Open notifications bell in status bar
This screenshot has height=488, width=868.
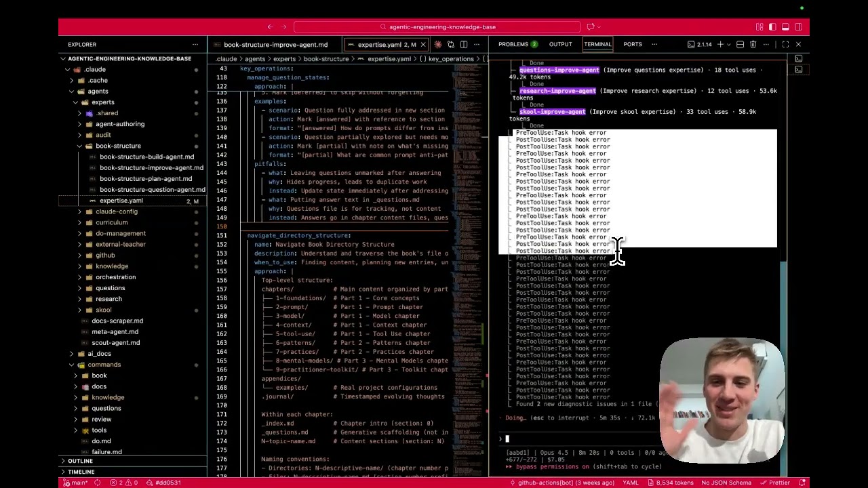(x=801, y=483)
